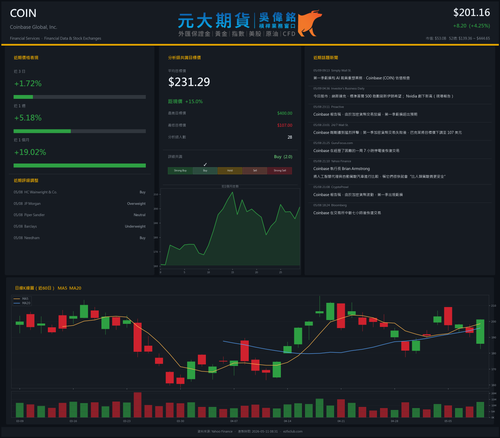Click the JP Morgan rating row
500x438 pixels.
coord(80,204)
